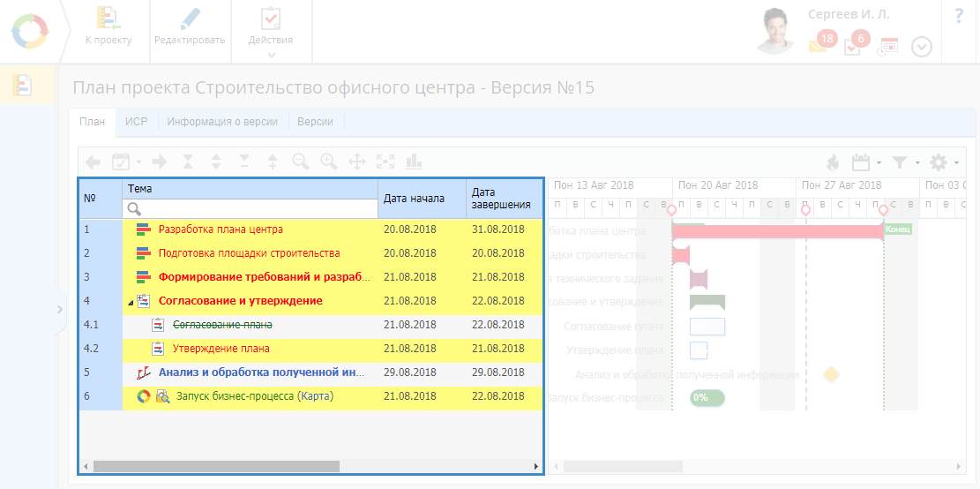Click the fit-to-screen expand icon
The height and width of the screenshot is (489, 980).
click(385, 162)
